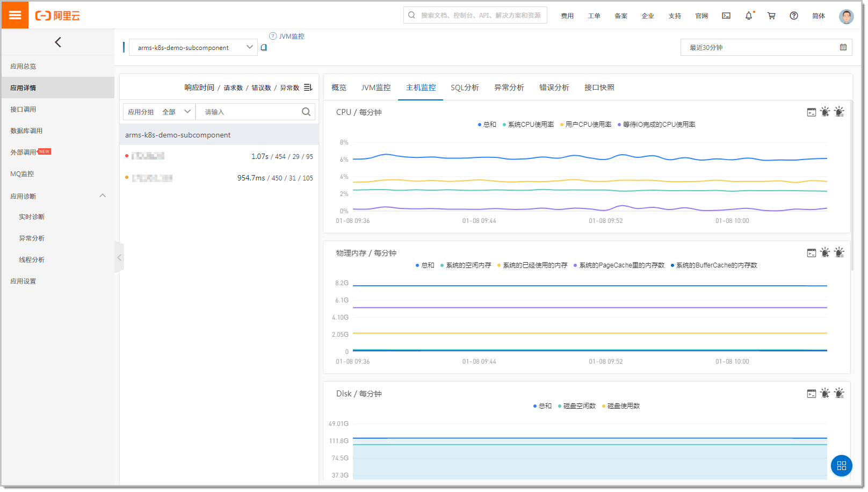Click the floating blue grid button
The height and width of the screenshot is (492, 868).
click(841, 466)
